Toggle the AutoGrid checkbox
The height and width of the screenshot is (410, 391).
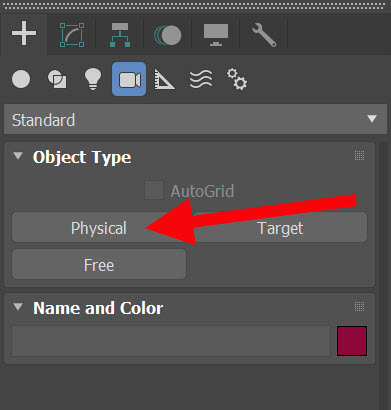click(154, 190)
